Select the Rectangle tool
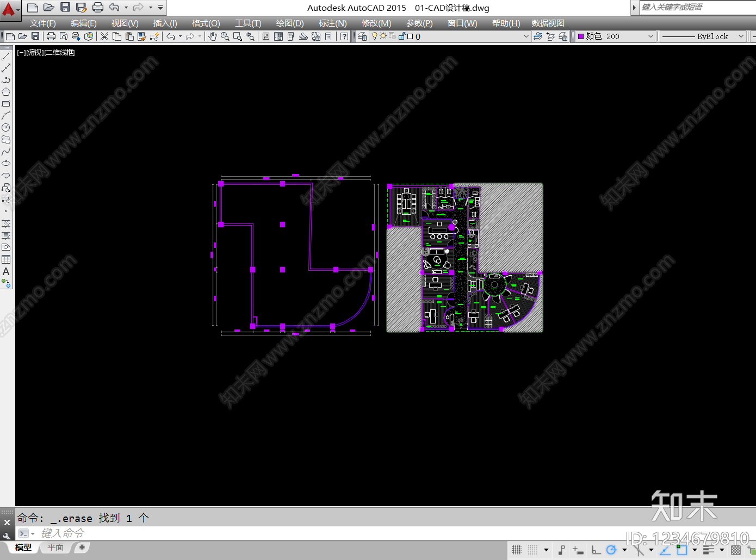 tap(6, 104)
